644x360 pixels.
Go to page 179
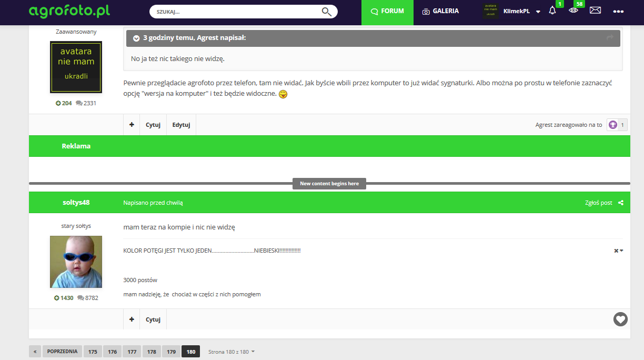coord(172,352)
